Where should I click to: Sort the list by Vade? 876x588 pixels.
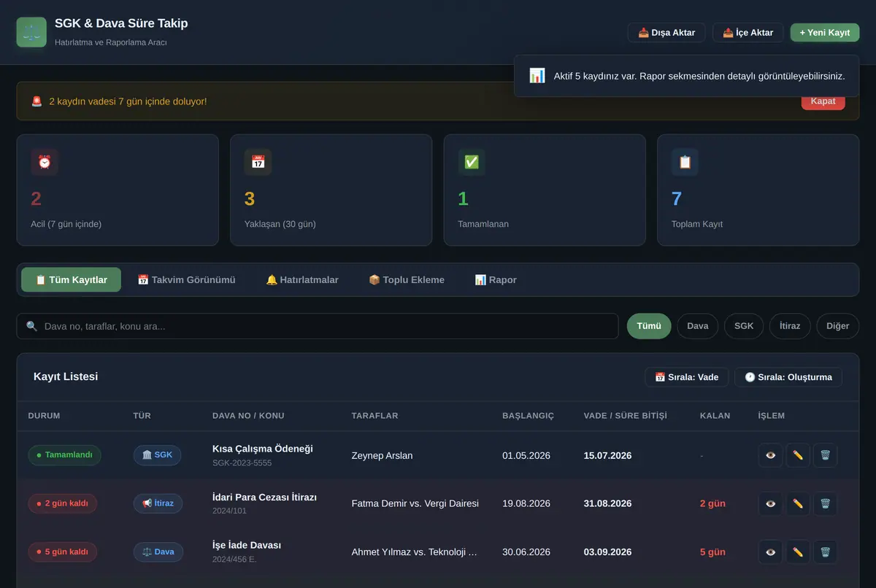(x=687, y=377)
